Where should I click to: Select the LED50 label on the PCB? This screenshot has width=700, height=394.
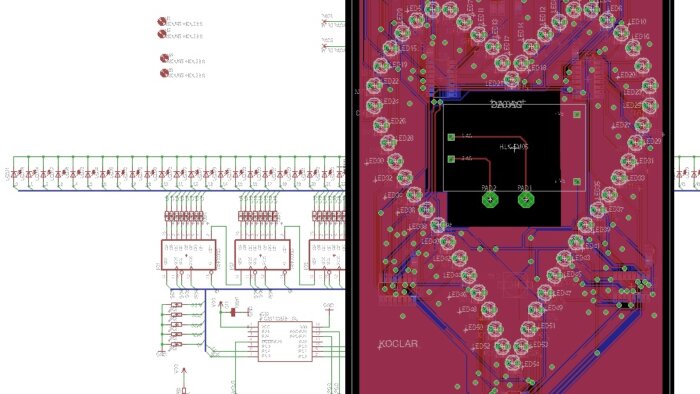tap(474, 328)
